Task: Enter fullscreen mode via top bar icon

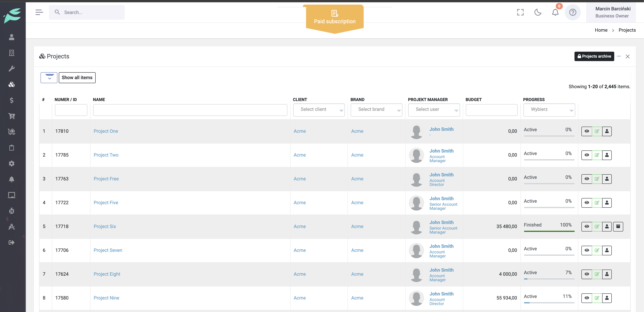Action: coord(520,12)
